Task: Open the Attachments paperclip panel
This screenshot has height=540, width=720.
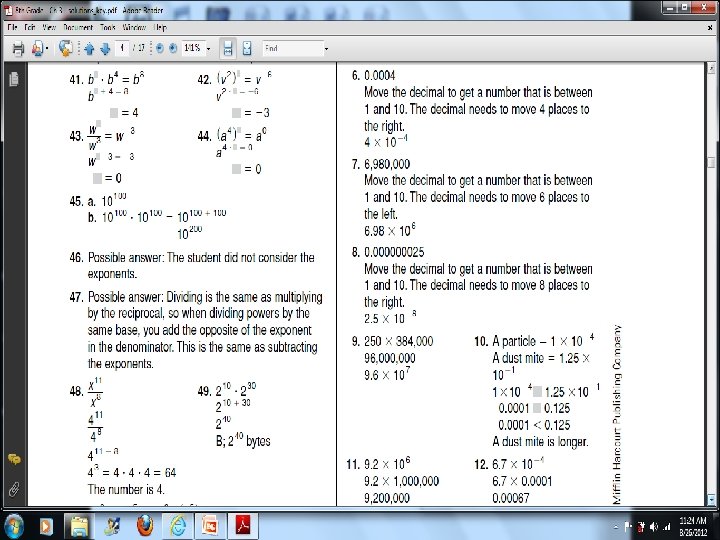Action: pos(14,489)
